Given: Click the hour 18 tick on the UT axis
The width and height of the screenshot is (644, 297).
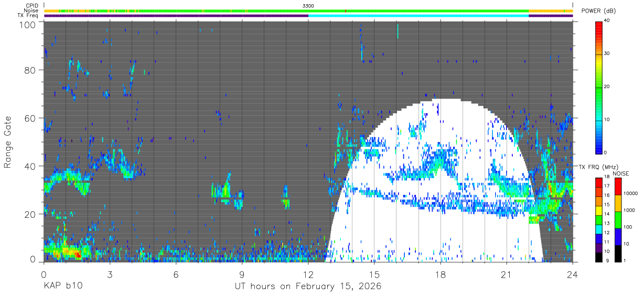Looking at the screenshot, I should click(x=441, y=274).
